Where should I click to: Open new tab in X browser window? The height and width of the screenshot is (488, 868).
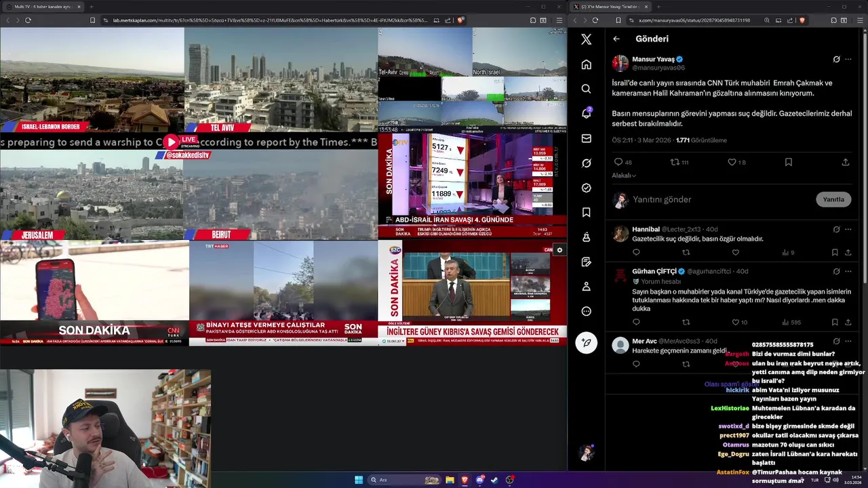point(658,7)
